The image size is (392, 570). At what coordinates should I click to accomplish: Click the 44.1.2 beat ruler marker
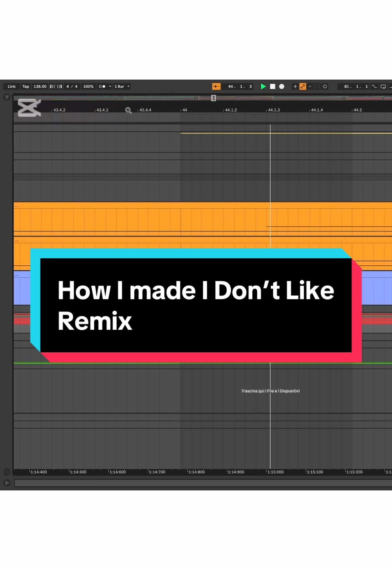point(231,110)
